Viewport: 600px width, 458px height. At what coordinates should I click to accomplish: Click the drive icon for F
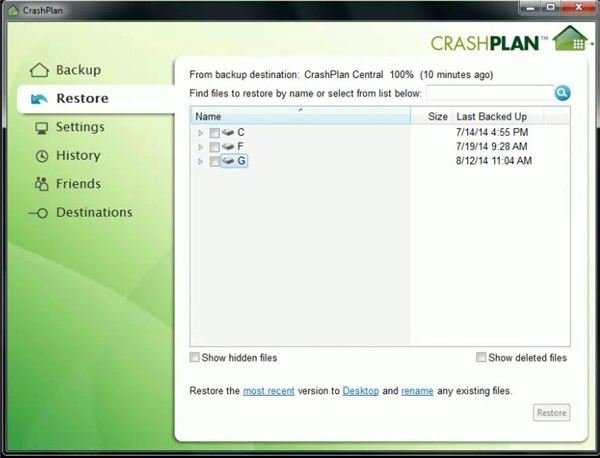click(228, 147)
